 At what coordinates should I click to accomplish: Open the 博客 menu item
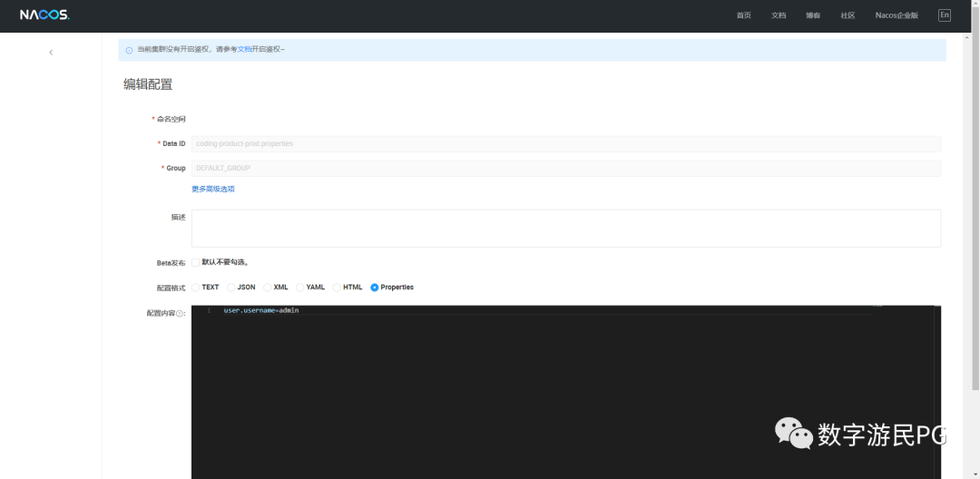(813, 15)
